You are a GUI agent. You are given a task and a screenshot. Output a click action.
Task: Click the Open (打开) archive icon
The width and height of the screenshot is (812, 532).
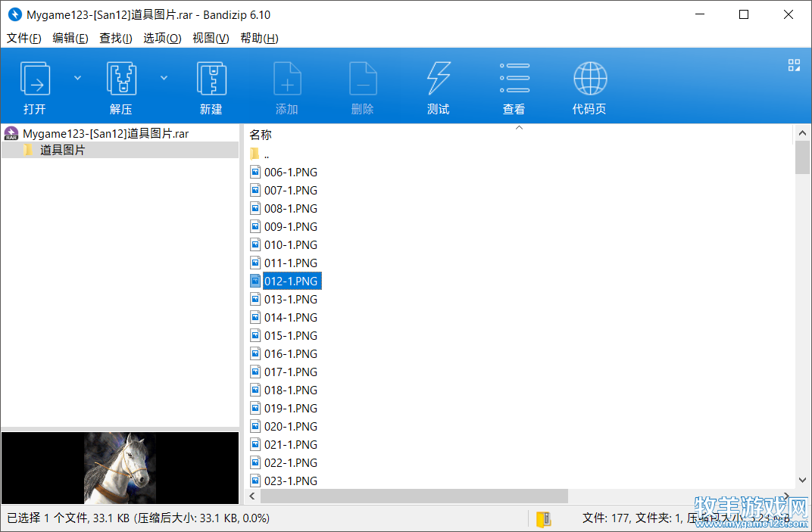click(35, 79)
